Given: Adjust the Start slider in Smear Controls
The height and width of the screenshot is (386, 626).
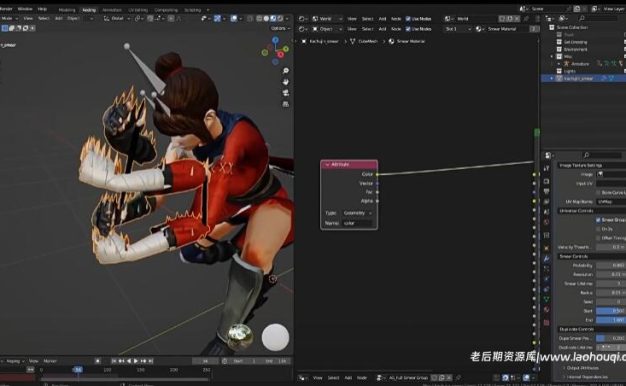Looking at the screenshot, I should [x=611, y=311].
